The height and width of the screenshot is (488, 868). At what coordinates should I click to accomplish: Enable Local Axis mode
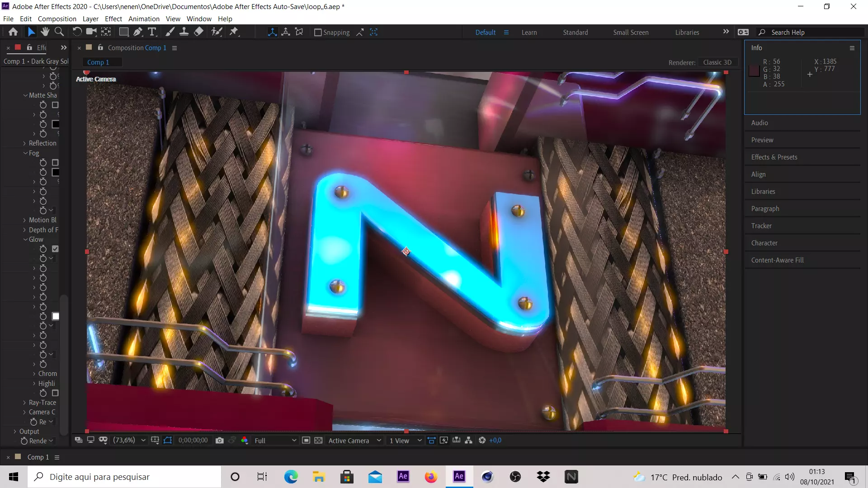[x=272, y=32]
